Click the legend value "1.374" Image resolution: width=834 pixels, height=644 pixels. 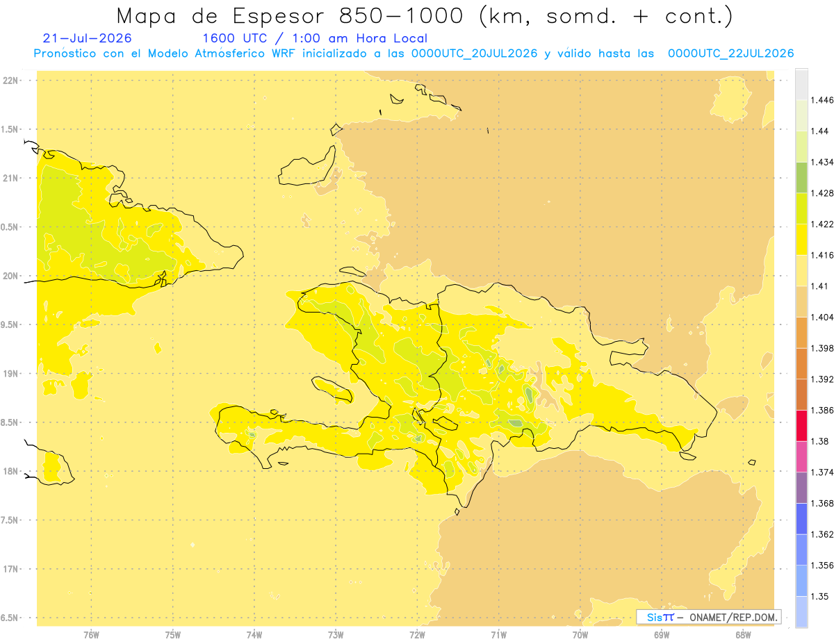pos(822,472)
